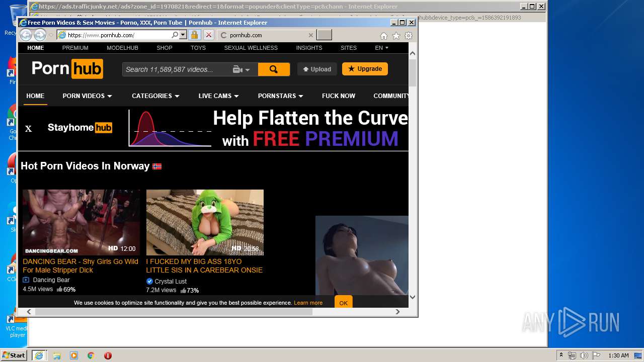The height and width of the screenshot is (362, 644).
Task: Open Favorites star icon in IE
Action: (x=396, y=36)
